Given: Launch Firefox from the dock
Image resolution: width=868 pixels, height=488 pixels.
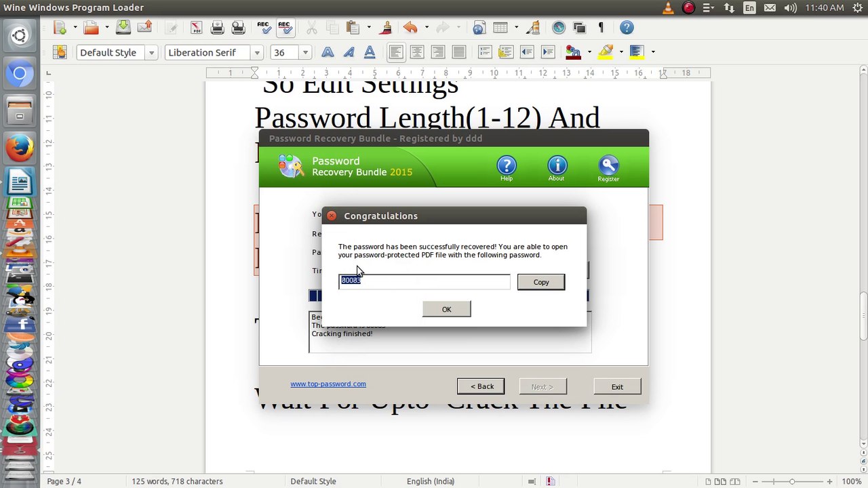Looking at the screenshot, I should tap(20, 148).
